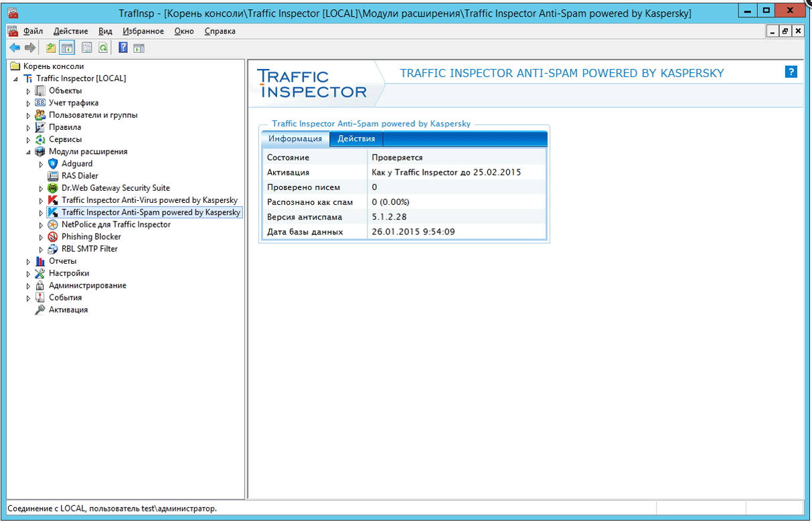812x522 pixels.
Task: Open the Файл menu
Action: pos(33,31)
